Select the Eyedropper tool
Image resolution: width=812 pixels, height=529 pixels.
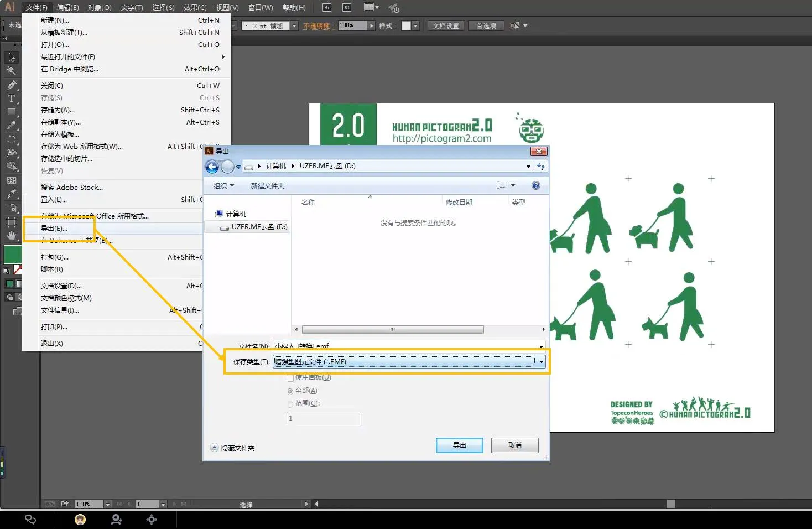(11, 194)
